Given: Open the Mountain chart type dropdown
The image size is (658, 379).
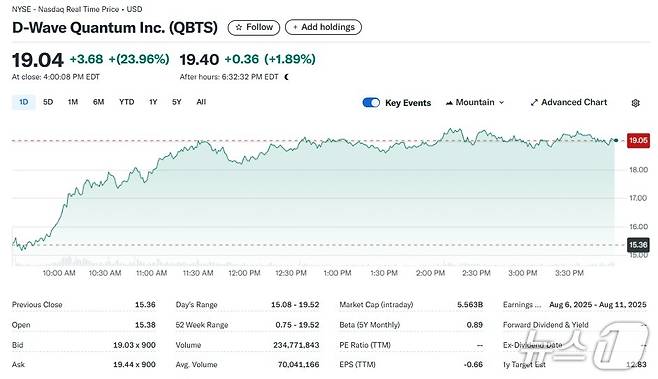Looking at the screenshot, I should coord(475,102).
